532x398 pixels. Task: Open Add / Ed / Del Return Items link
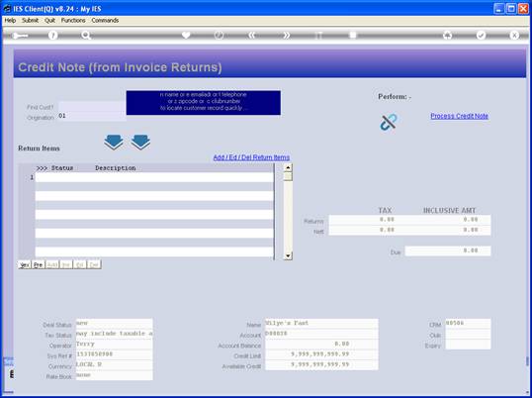coord(251,157)
